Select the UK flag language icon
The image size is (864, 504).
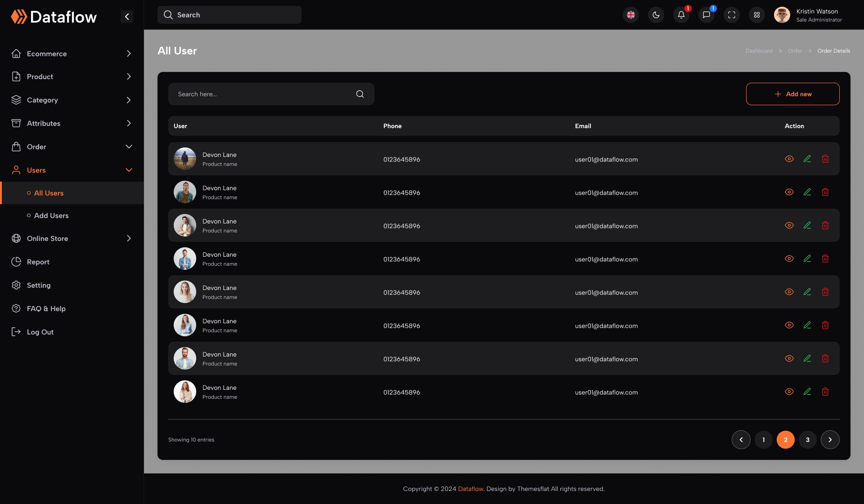(630, 15)
